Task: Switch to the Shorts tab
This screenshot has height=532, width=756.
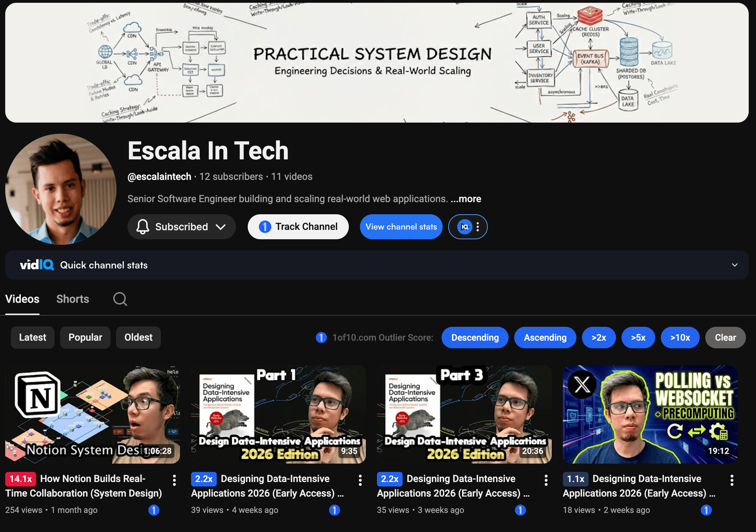Action: (73, 299)
